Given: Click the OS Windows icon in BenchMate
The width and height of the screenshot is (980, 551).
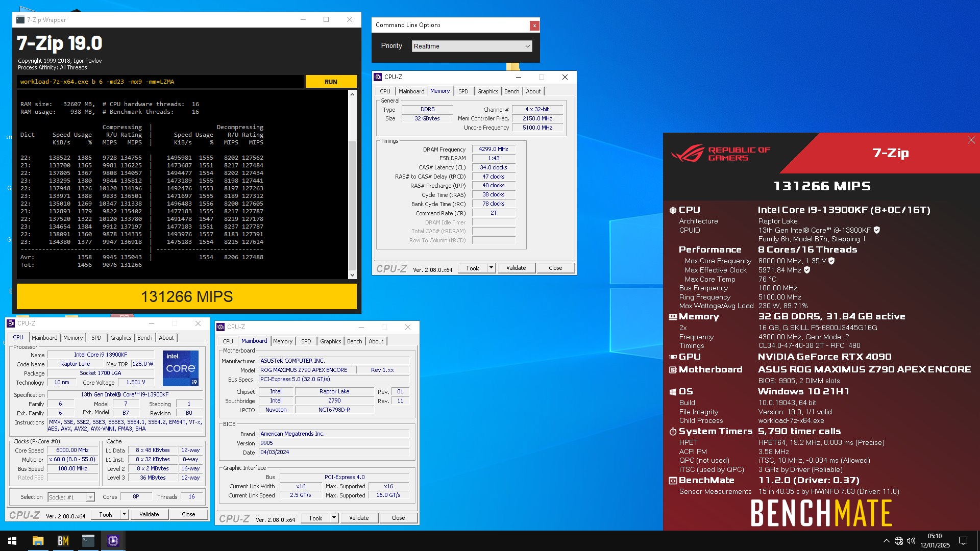Looking at the screenshot, I should [x=673, y=392].
